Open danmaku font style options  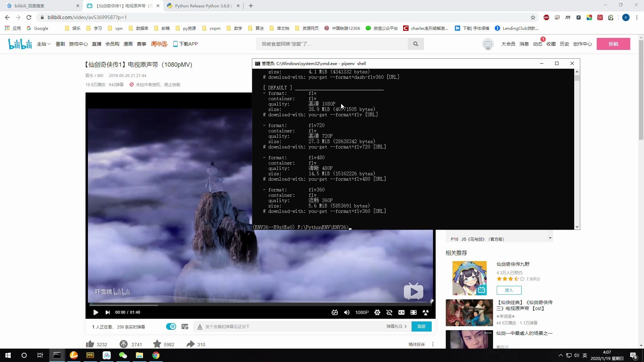tap(200, 326)
